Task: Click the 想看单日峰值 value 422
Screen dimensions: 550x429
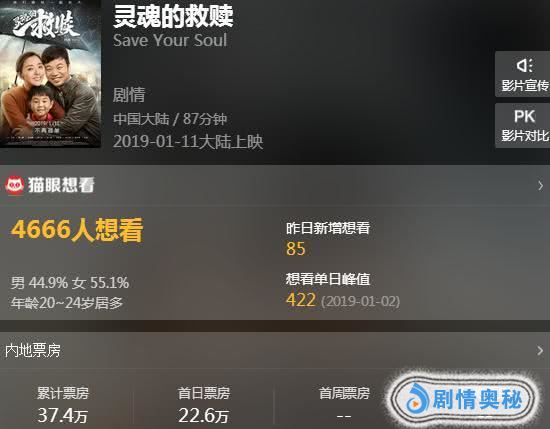Action: (301, 300)
